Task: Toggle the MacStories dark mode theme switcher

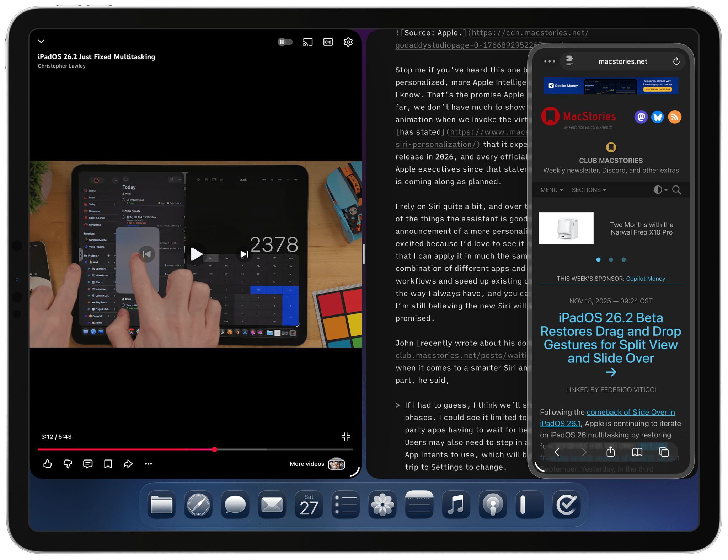Action: (660, 190)
